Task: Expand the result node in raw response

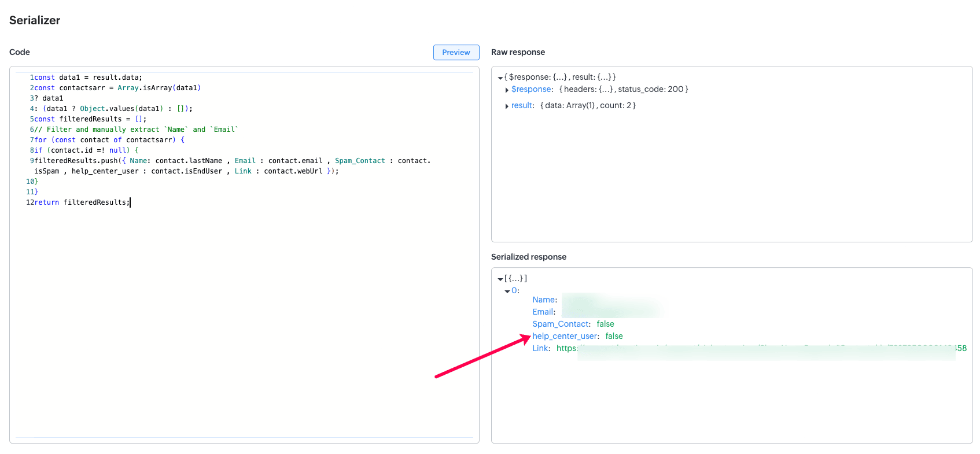Action: point(507,106)
